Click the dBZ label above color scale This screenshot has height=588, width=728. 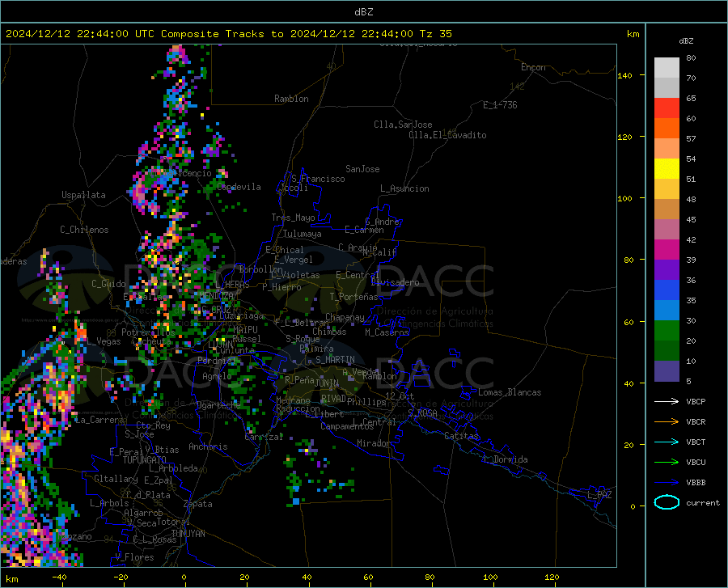pos(686,40)
